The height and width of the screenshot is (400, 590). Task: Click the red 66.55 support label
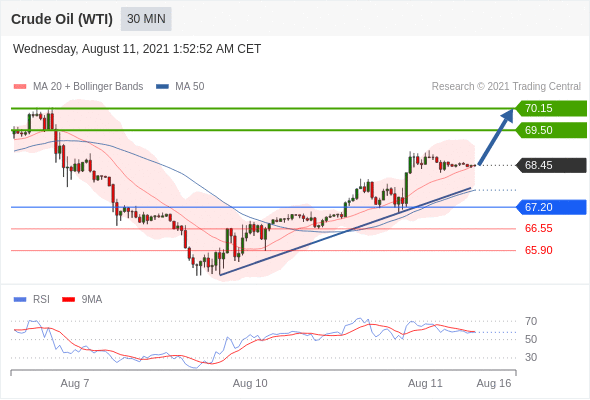tap(538, 228)
